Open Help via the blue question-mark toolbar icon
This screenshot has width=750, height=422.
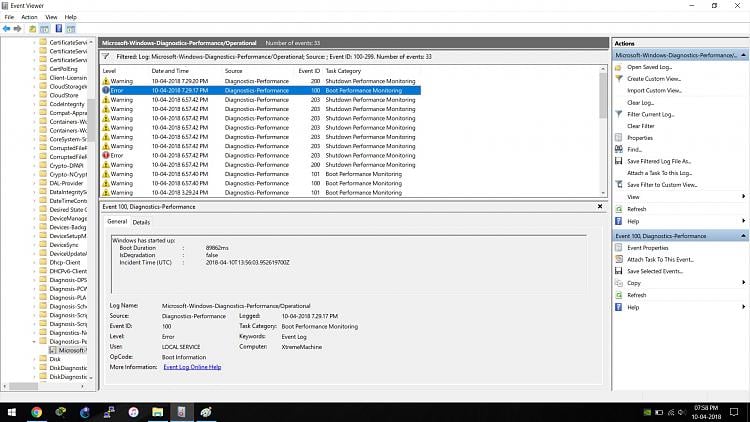(x=58, y=29)
